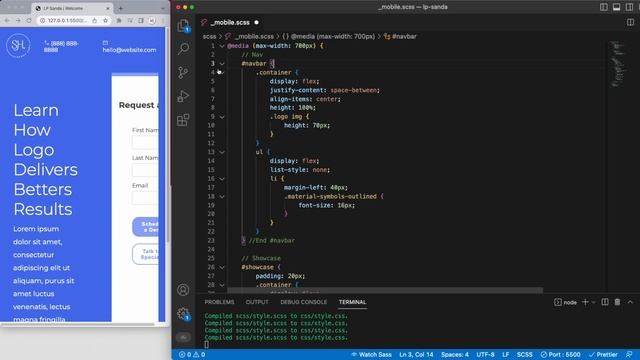Collapse the #showcase block on line 26

pos(222,267)
